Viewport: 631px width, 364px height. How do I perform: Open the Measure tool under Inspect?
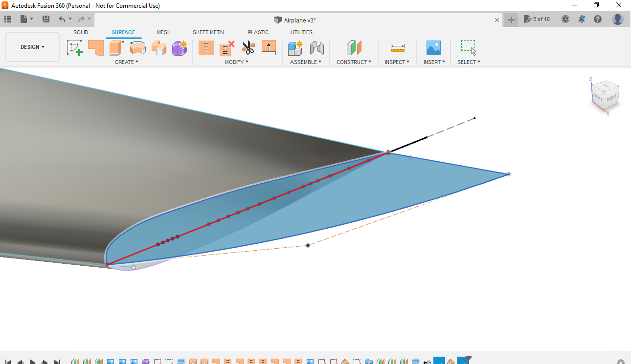397,47
